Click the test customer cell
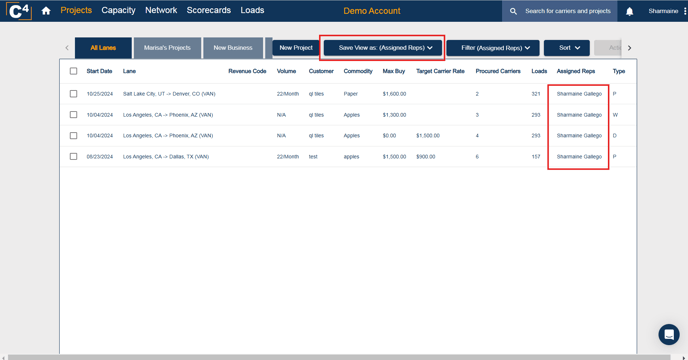The image size is (688, 360). (x=313, y=157)
